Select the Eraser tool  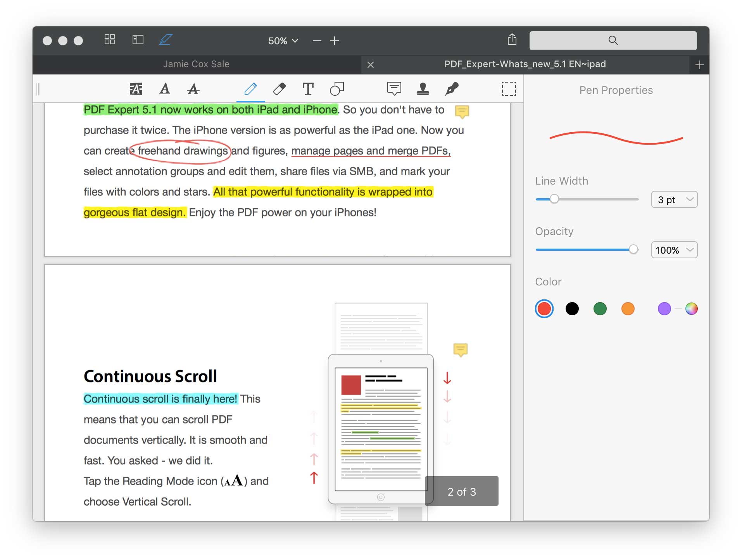coord(279,89)
